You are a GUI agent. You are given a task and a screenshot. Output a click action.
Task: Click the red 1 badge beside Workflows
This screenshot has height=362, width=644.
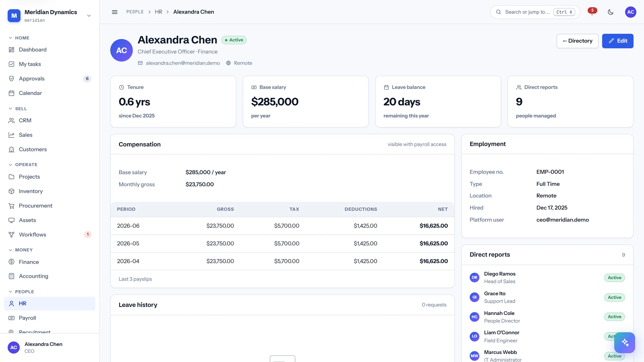(x=87, y=234)
